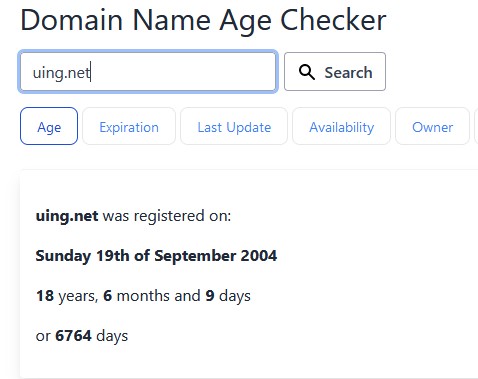
Task: Place cursor in typed uing.net text
Action: (x=61, y=73)
